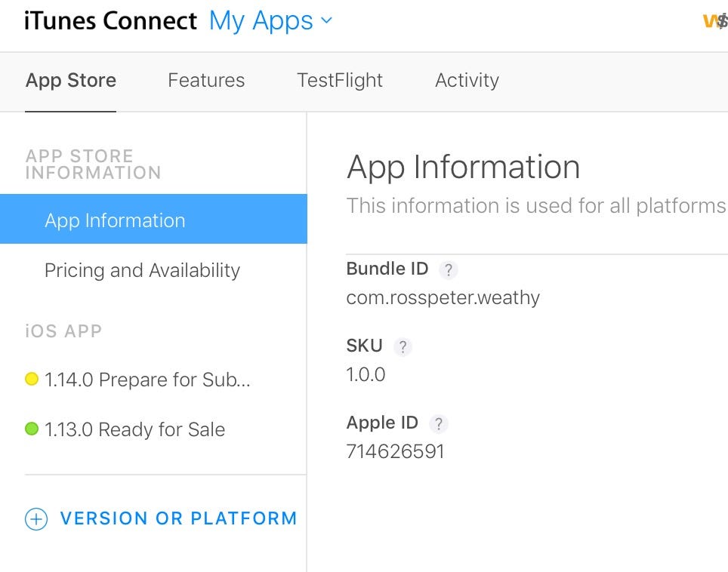Click the iTunes Connect title
The image size is (728, 572).
point(110,21)
